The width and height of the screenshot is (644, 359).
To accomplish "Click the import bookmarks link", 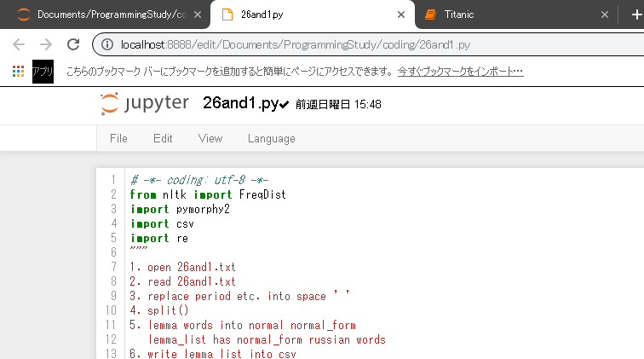I will (460, 72).
